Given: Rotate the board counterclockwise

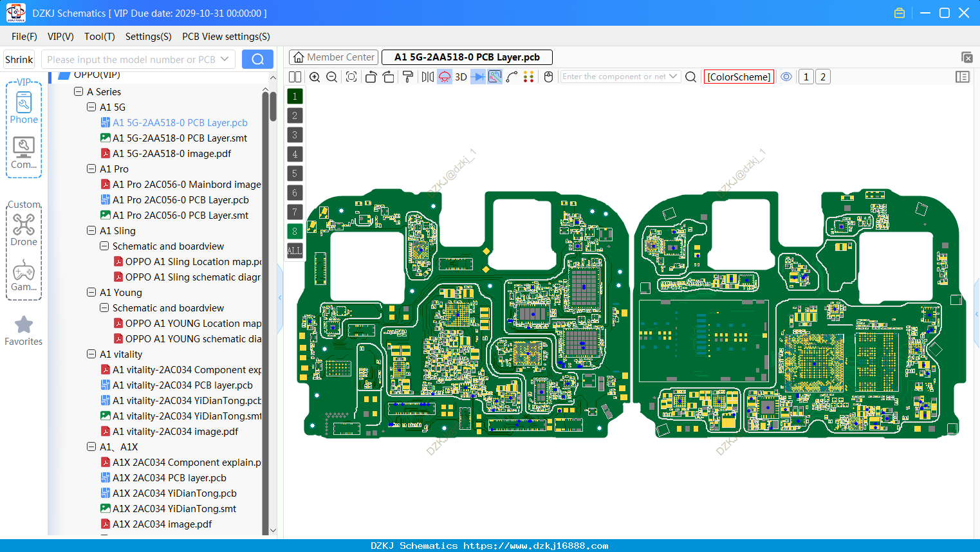Looking at the screenshot, I should coord(371,77).
